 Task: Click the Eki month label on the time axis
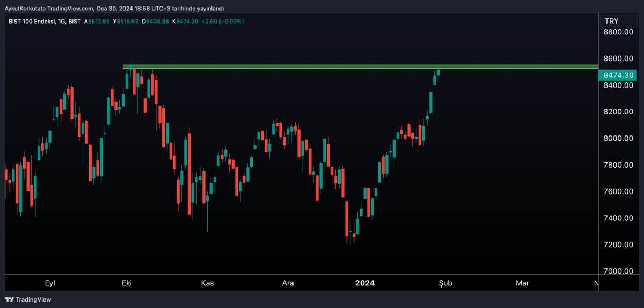127,283
